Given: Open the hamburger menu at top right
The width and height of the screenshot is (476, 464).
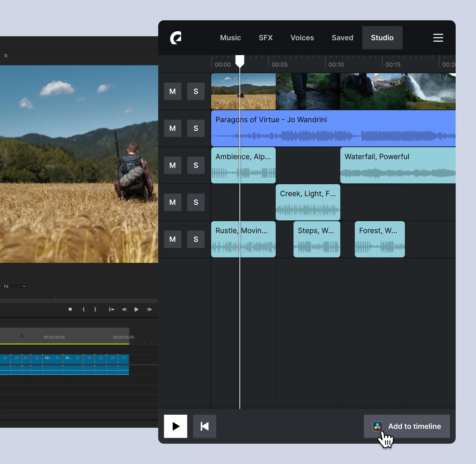Looking at the screenshot, I should pos(438,38).
